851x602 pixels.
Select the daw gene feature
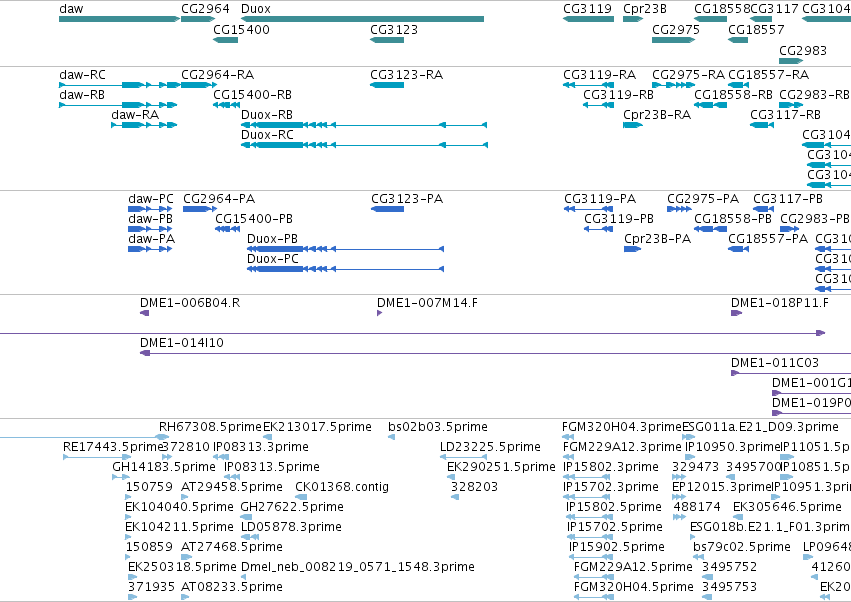coord(119,19)
